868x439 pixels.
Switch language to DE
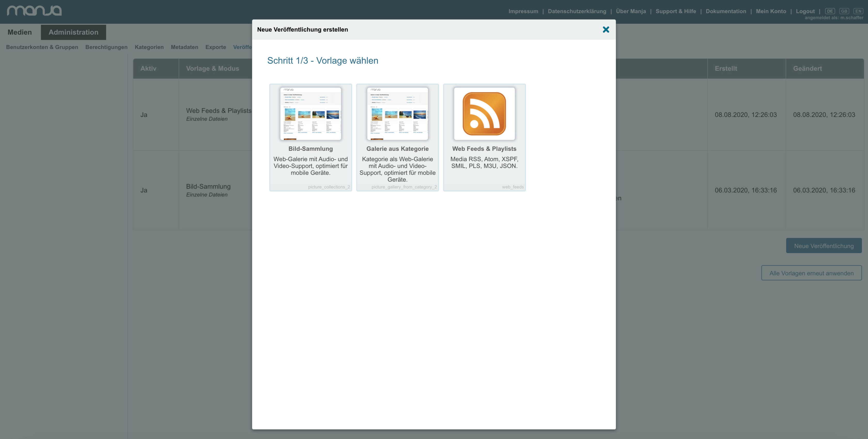pos(830,11)
